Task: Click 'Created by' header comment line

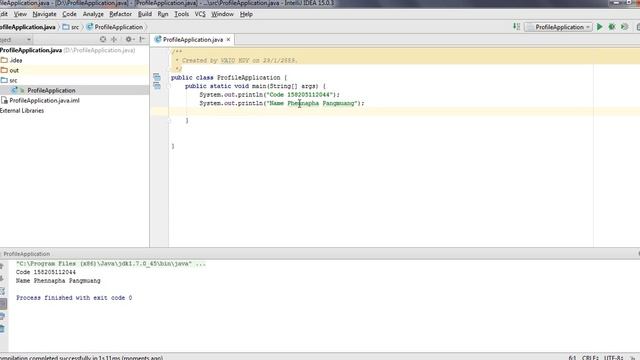Action: point(236,60)
